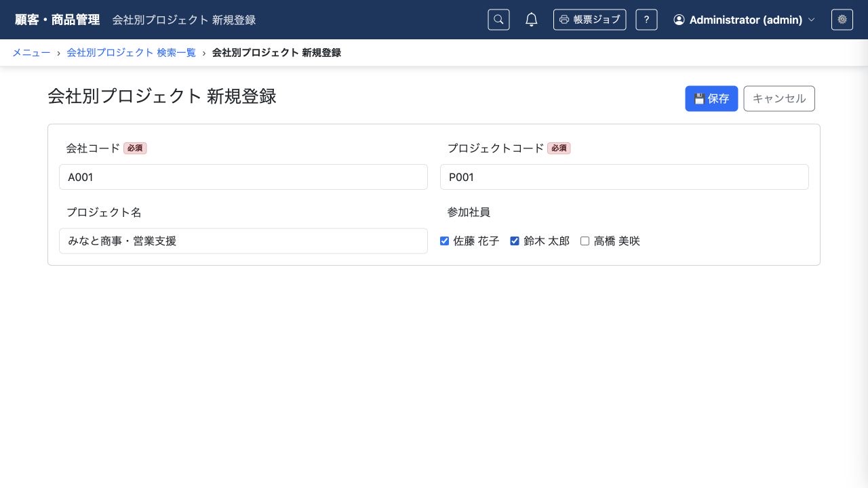The height and width of the screenshot is (488, 868).
Task: Go to 会社別プロジェクト 検索一覧 breadcrumb link
Action: click(131, 52)
